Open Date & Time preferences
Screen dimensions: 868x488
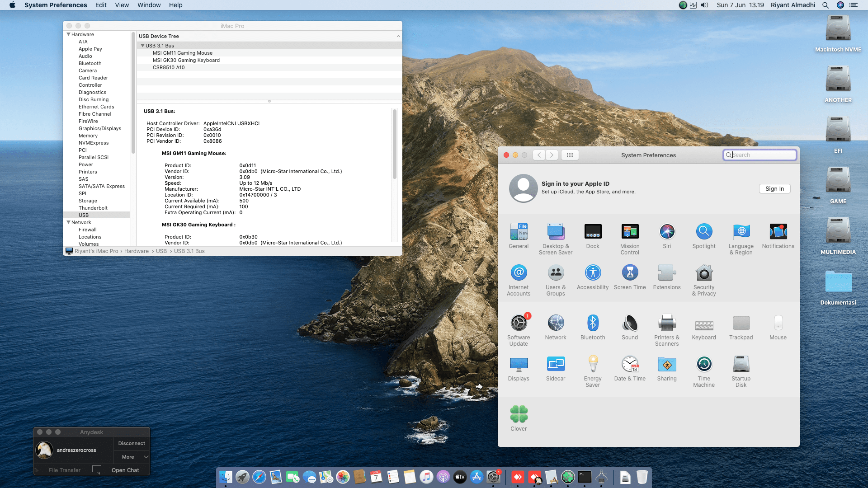(x=630, y=368)
